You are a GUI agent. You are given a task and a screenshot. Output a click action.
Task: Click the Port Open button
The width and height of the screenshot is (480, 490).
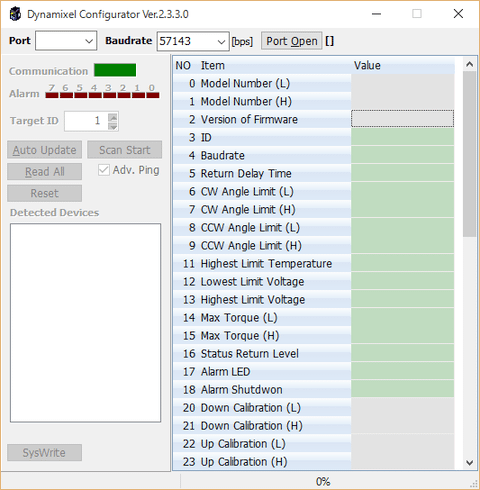[x=292, y=41]
